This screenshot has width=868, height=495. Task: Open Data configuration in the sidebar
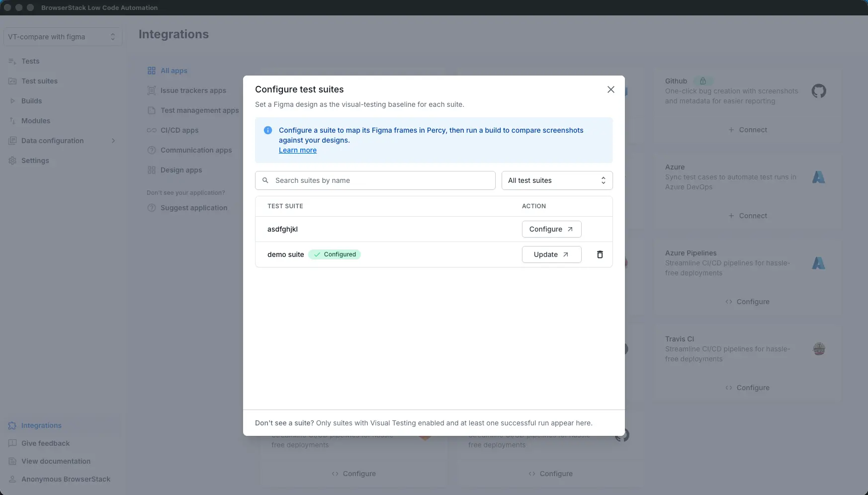click(52, 141)
